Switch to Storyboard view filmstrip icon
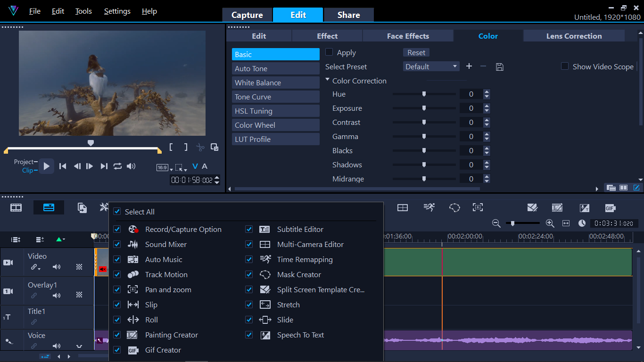This screenshot has width=644, height=362. 16,207
